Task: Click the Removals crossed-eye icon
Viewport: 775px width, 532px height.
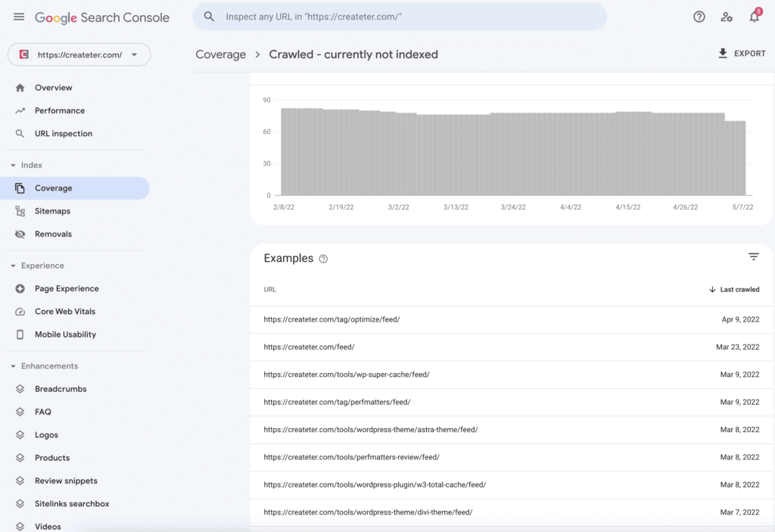Action: (20, 234)
